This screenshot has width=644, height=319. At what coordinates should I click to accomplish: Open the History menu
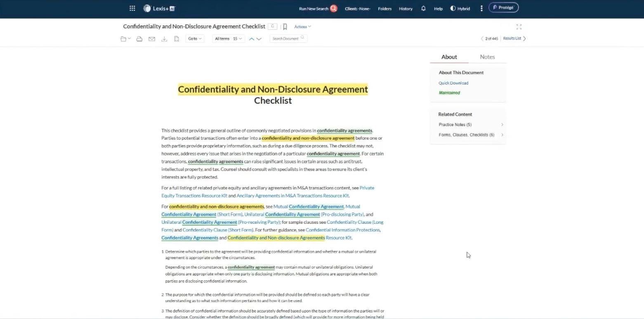pyautogui.click(x=406, y=9)
